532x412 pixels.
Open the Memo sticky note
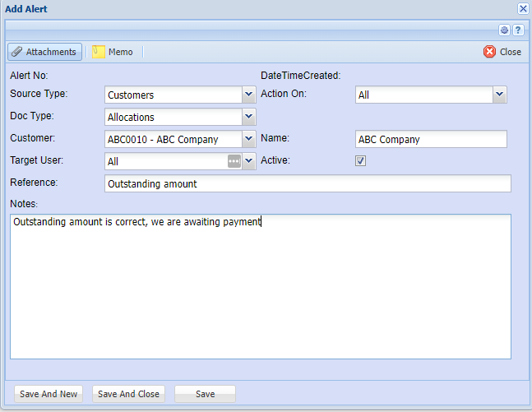(x=113, y=52)
